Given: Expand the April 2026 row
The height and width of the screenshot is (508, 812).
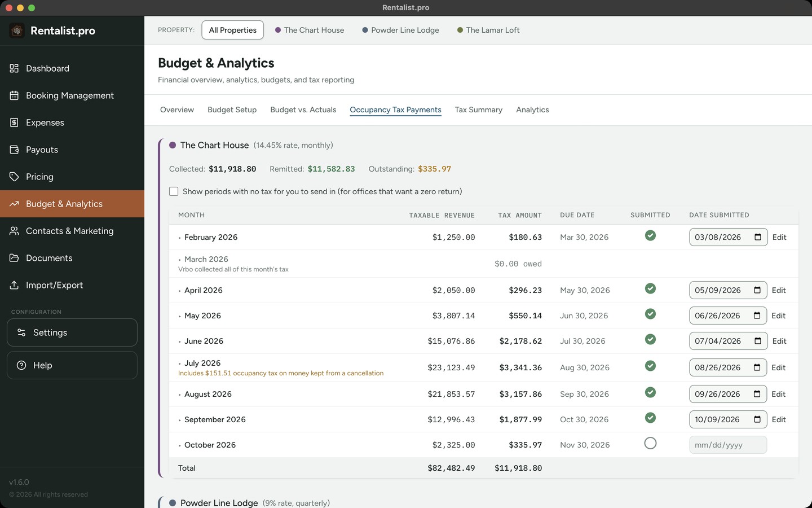Looking at the screenshot, I should click(x=180, y=291).
